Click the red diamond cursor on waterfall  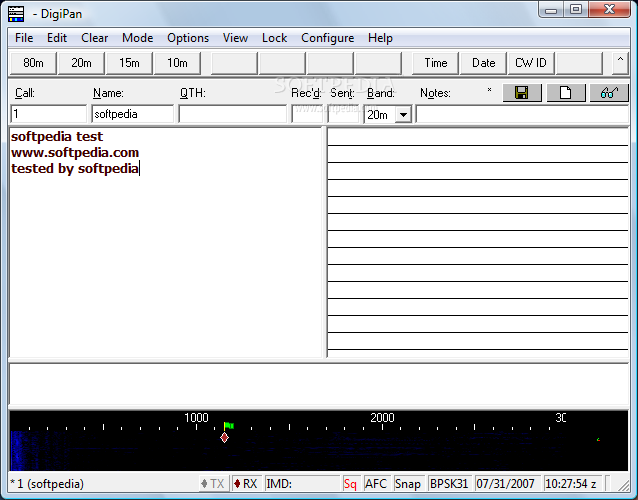(224, 438)
